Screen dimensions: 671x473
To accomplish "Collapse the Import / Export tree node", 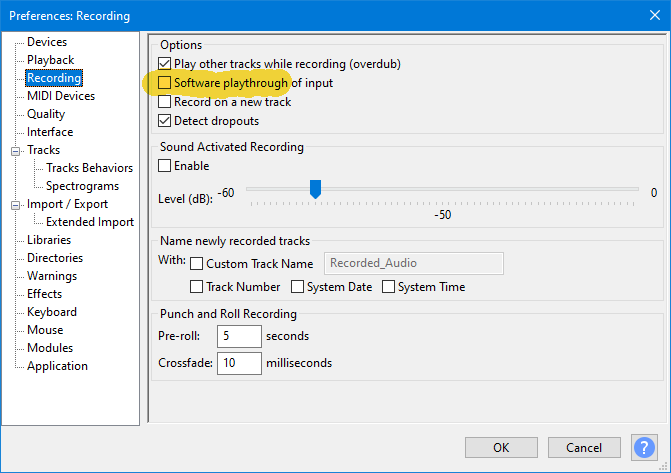I will [x=16, y=204].
